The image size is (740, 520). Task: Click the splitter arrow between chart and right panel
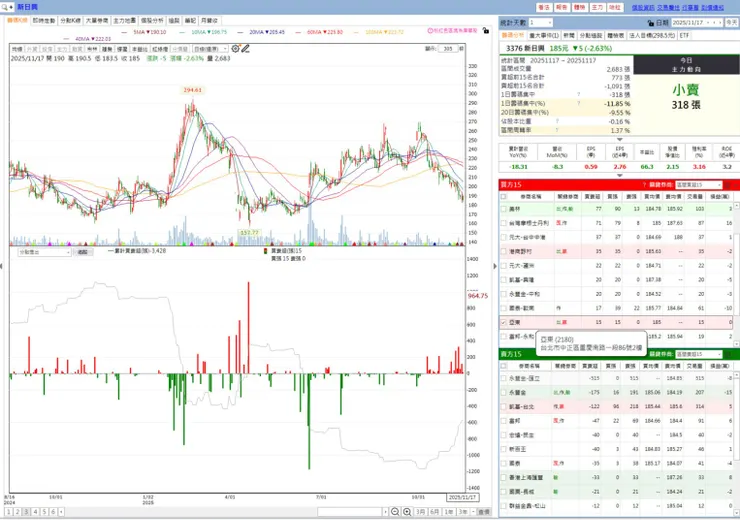pyautogui.click(x=495, y=266)
